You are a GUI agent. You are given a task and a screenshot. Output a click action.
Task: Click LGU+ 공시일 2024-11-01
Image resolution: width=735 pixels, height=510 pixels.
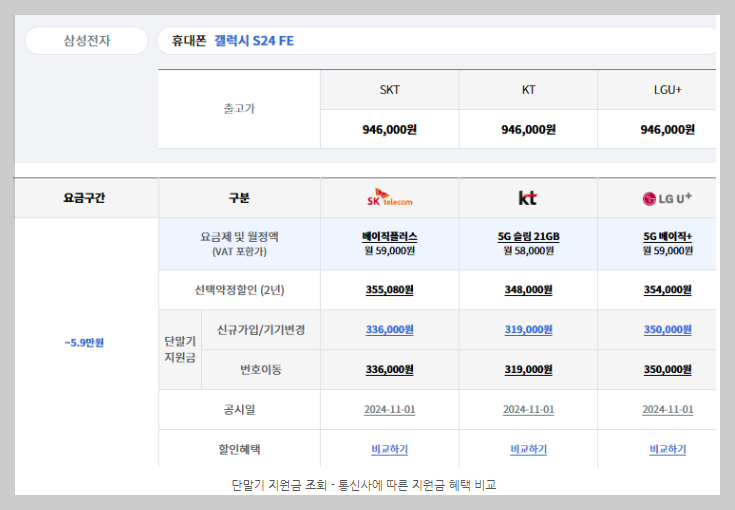[x=668, y=409]
